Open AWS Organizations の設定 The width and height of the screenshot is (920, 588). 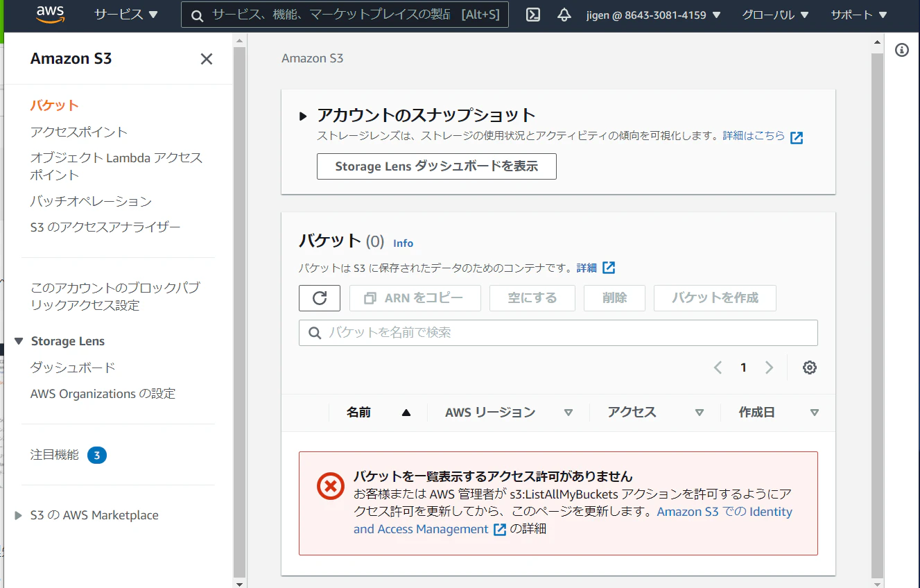pyautogui.click(x=103, y=394)
